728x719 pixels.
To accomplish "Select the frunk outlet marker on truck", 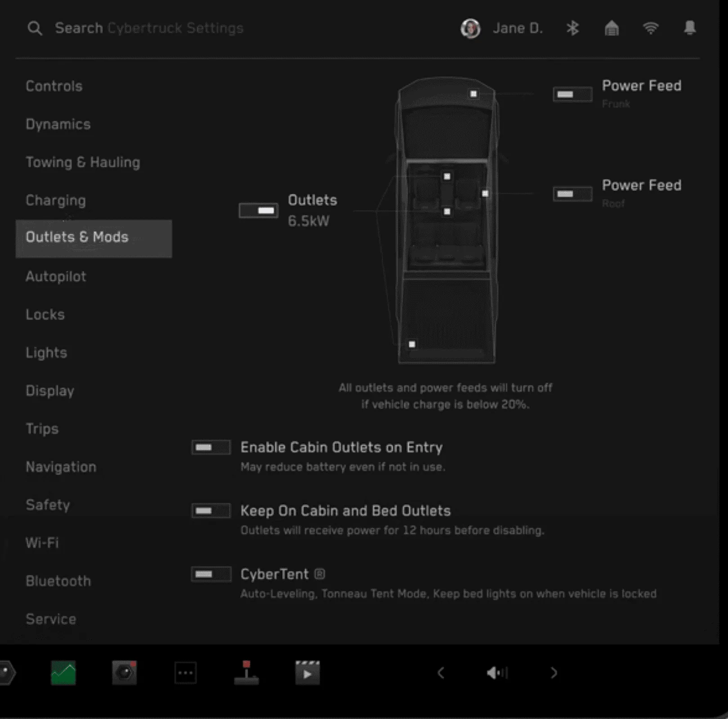I will pyautogui.click(x=473, y=94).
